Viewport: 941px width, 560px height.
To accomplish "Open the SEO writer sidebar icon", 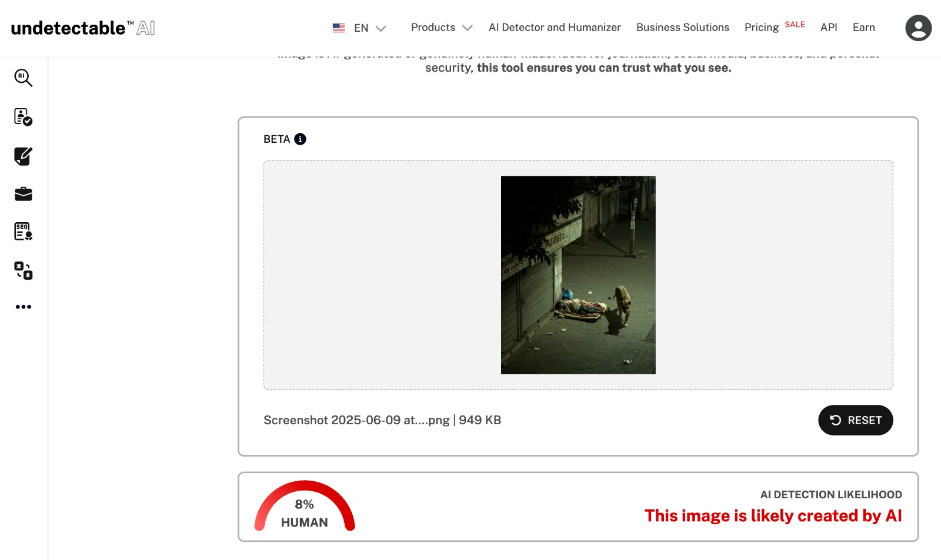I will coord(24,232).
